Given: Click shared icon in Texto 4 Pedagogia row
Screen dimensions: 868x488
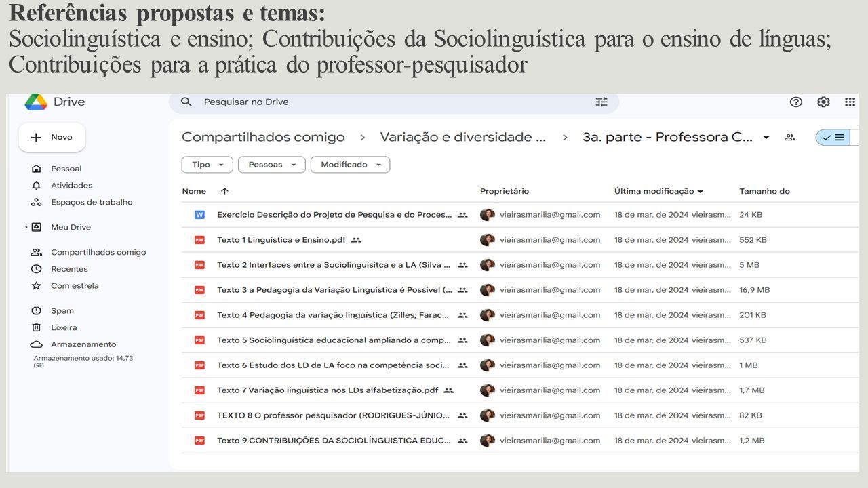Looking at the screenshot, I should 462,315.
